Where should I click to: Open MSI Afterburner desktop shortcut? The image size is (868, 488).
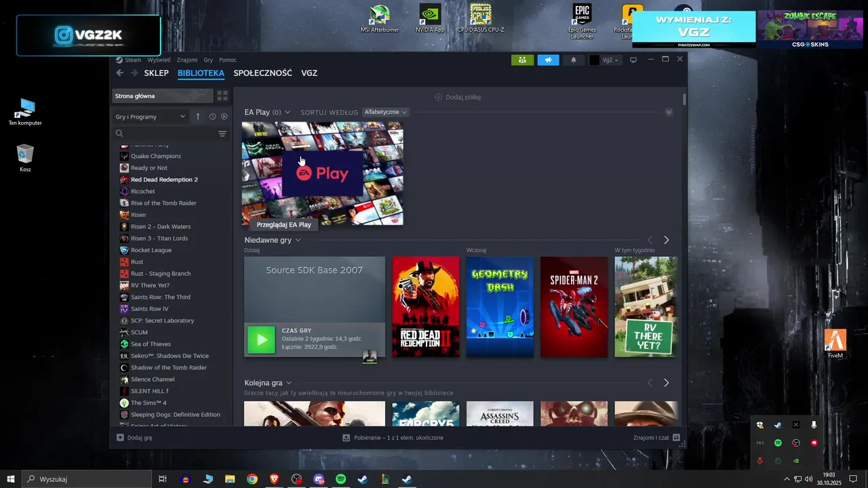tap(380, 19)
